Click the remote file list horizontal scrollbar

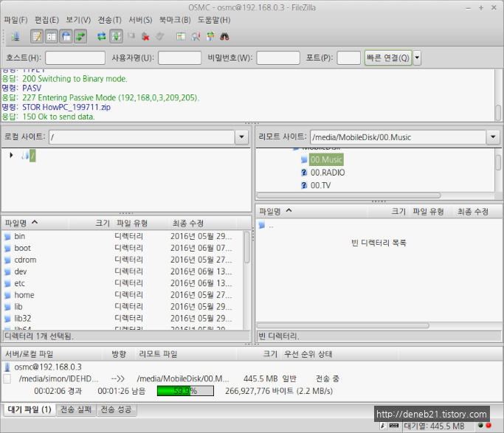pos(343,326)
